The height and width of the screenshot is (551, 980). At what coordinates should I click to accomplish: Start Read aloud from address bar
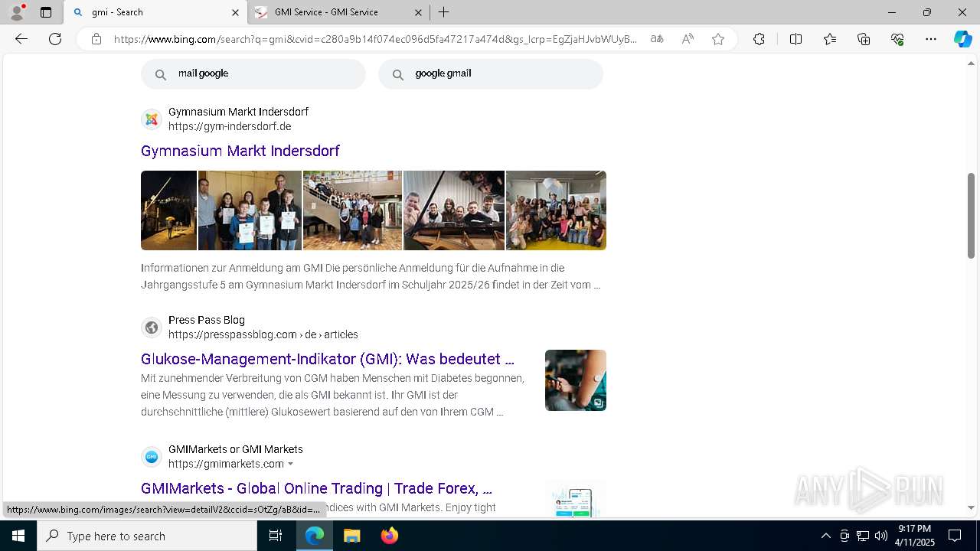point(688,39)
